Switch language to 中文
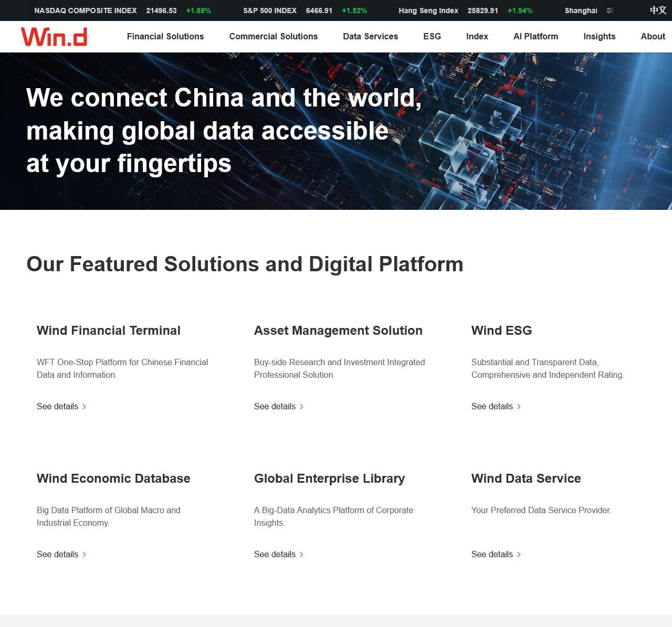672x627 pixels. (x=658, y=10)
